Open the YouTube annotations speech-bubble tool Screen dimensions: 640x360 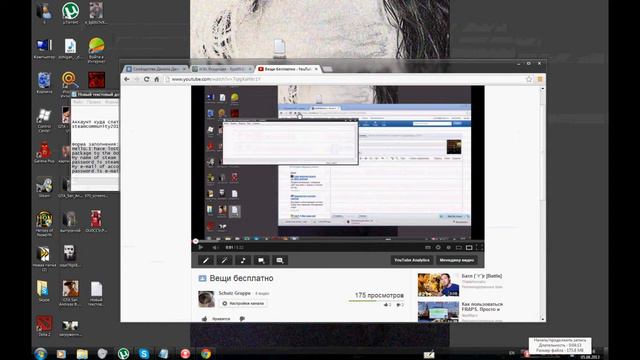(261, 260)
